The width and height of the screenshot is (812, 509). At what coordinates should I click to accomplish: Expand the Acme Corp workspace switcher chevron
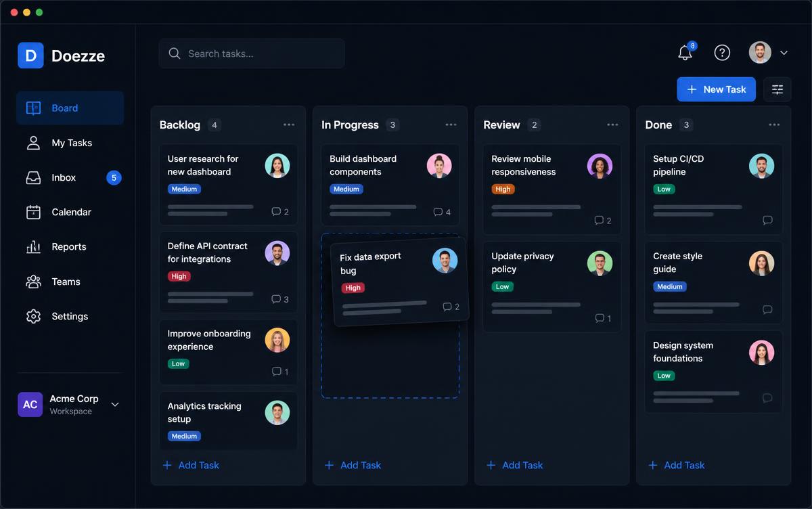point(115,405)
